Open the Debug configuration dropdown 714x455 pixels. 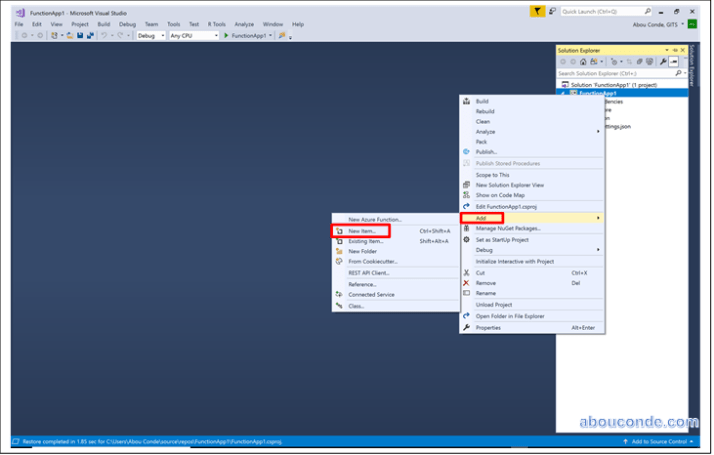click(x=151, y=35)
